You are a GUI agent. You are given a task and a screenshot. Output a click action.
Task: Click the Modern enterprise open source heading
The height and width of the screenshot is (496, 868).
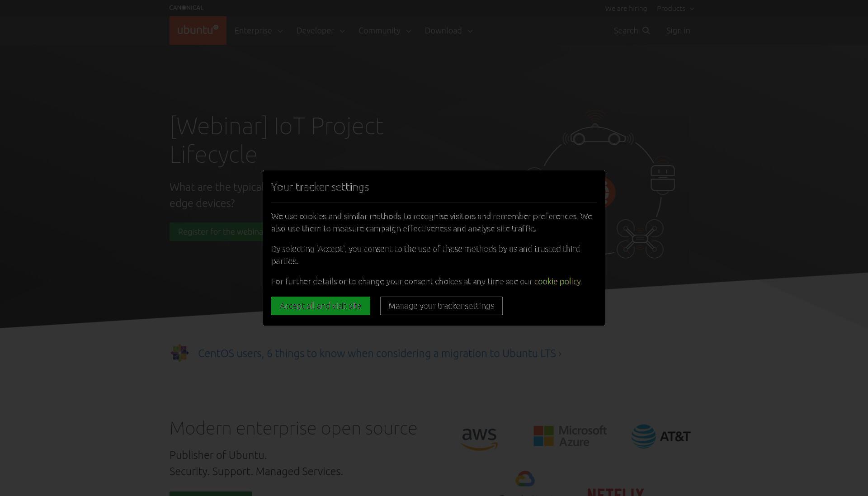[293, 428]
